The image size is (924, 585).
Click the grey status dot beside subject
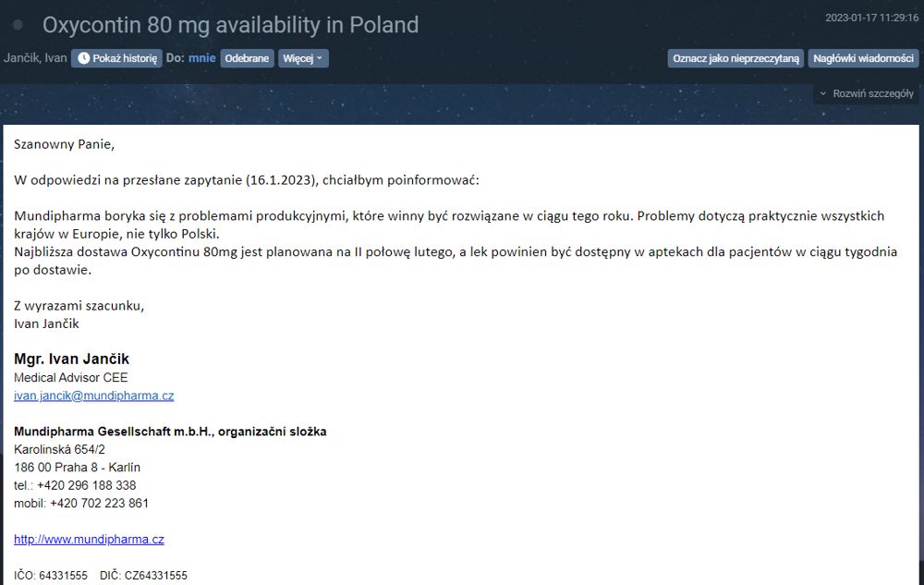(x=18, y=25)
